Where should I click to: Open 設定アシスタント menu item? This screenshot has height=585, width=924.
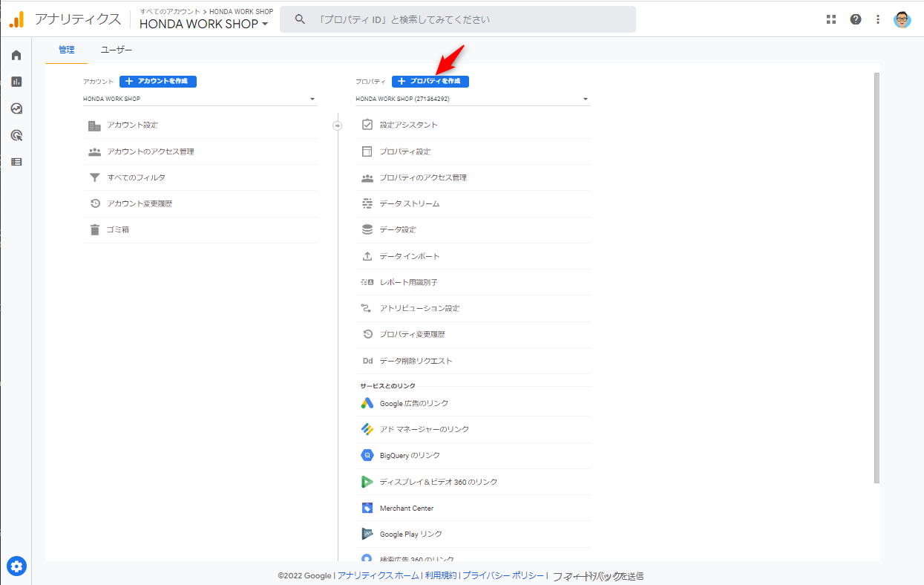(x=473, y=125)
